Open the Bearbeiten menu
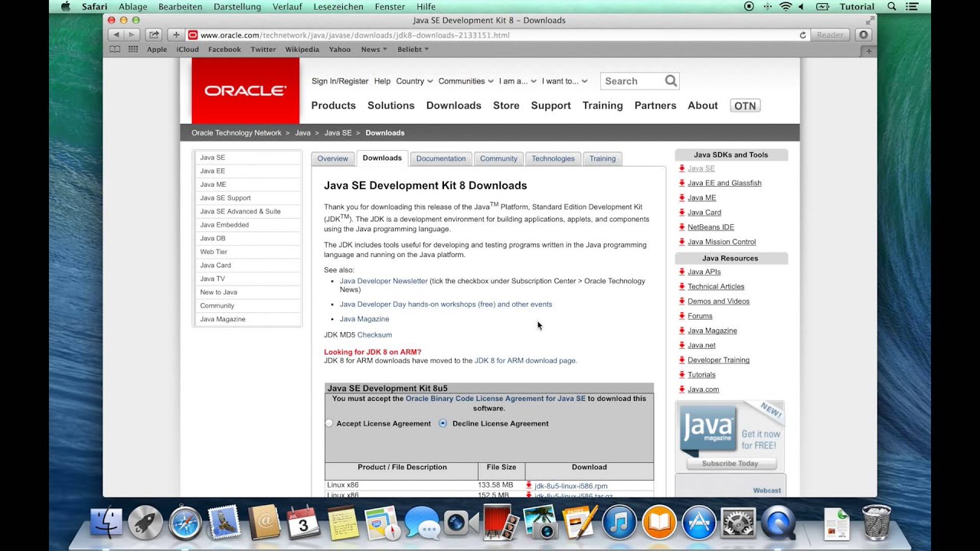Viewport: 980px width, 551px height. 180,6
